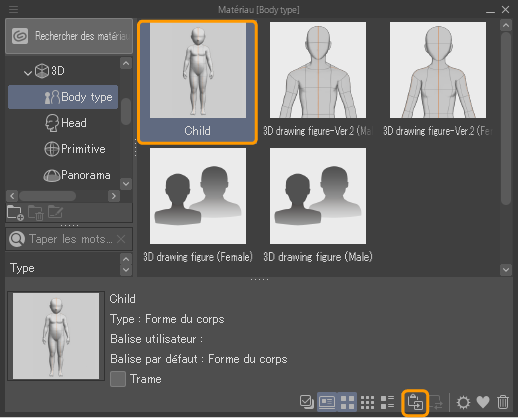Screen dimensions: 518x418
Task: Select 3D drawing figure (Female) thumbnail
Action: tap(198, 206)
